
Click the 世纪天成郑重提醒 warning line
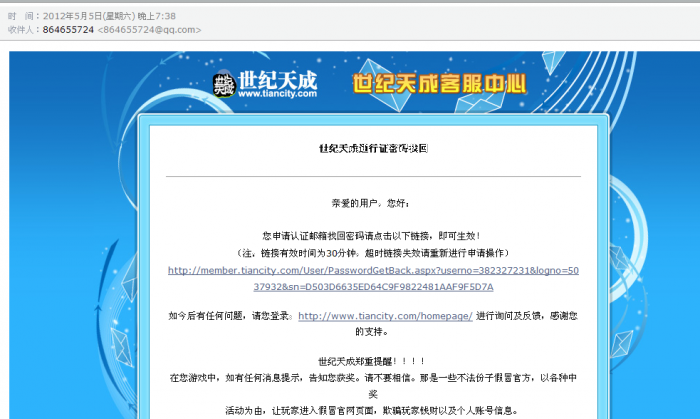372,361
